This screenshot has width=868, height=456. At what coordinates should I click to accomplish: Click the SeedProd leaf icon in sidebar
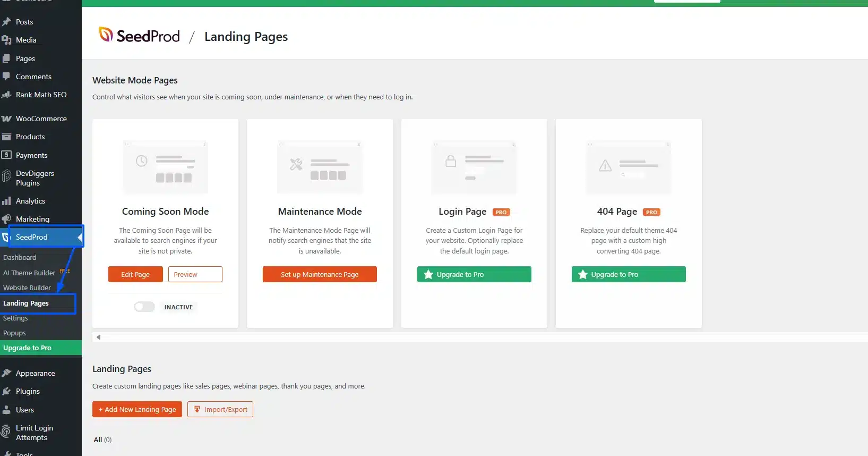[5, 237]
